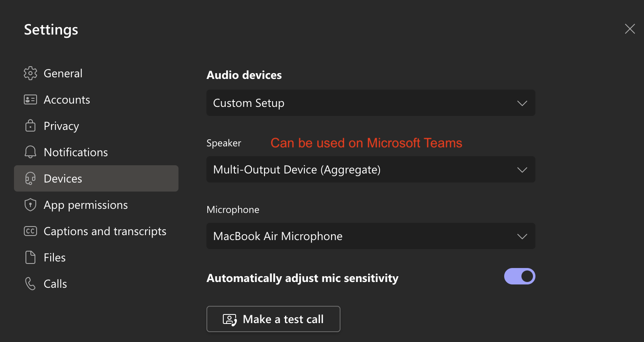Screen dimensions: 644x342
Task: Click the Accounts ID card icon
Action: click(x=30, y=99)
